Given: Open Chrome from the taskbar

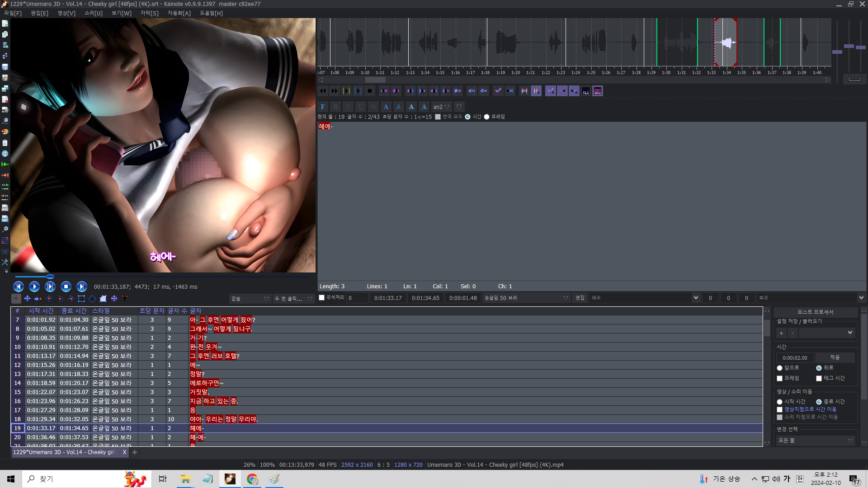Looking at the screenshot, I should click(252, 479).
